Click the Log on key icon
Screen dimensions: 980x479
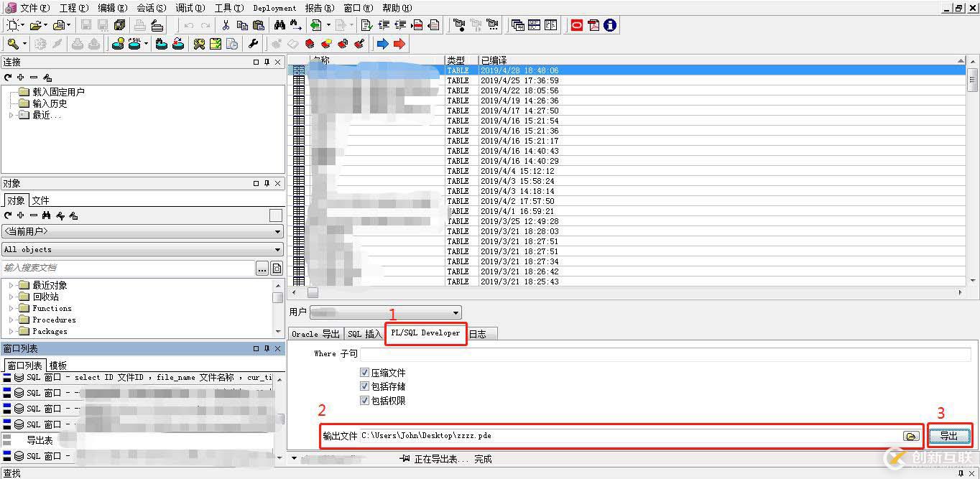13,44
